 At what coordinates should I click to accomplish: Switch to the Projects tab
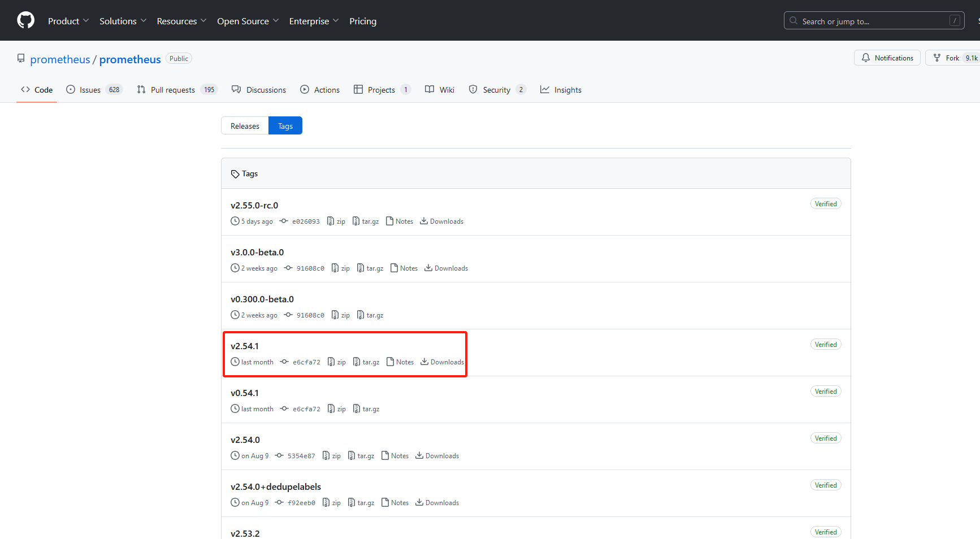(x=381, y=90)
